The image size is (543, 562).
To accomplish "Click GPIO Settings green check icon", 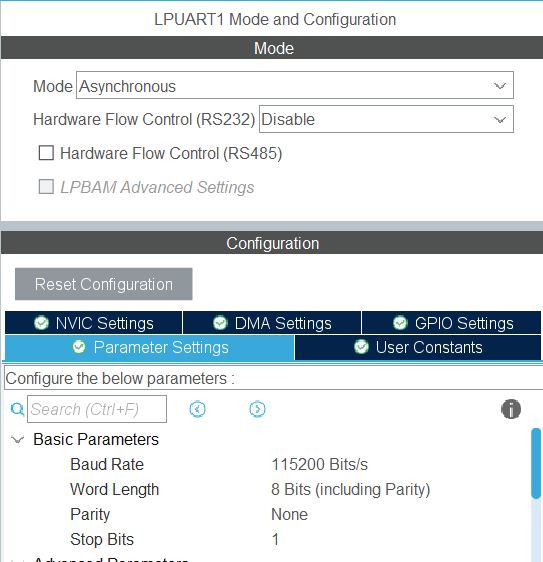I will (400, 323).
